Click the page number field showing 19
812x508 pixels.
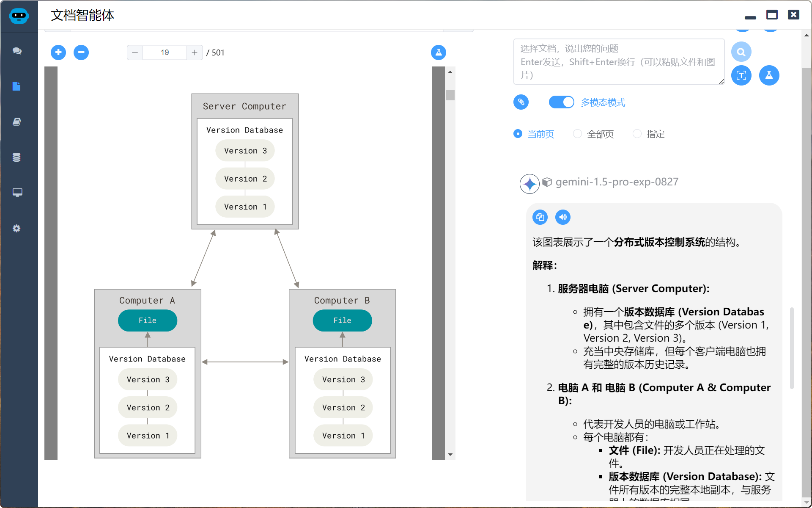click(x=165, y=52)
